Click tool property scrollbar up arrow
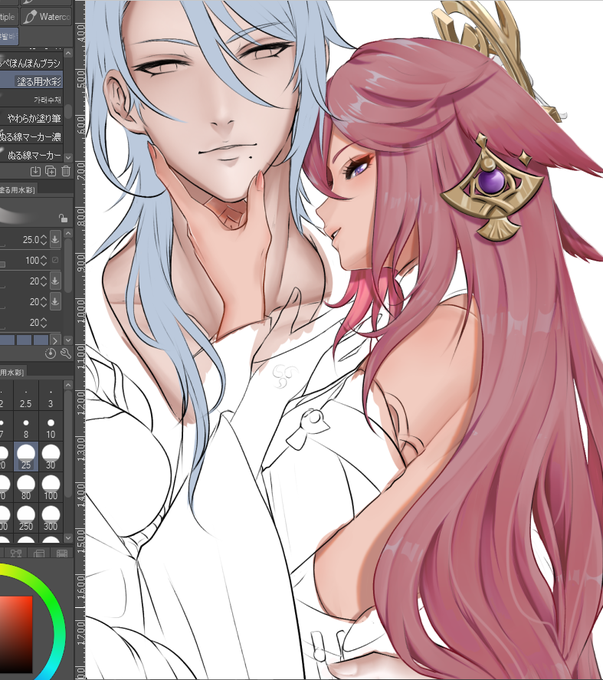The height and width of the screenshot is (680, 603). pyautogui.click(x=68, y=233)
